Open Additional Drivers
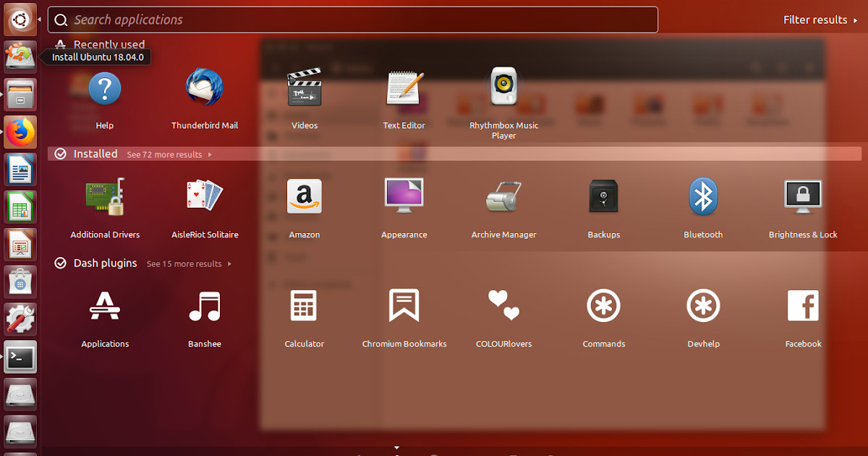The image size is (868, 456). coord(105,198)
